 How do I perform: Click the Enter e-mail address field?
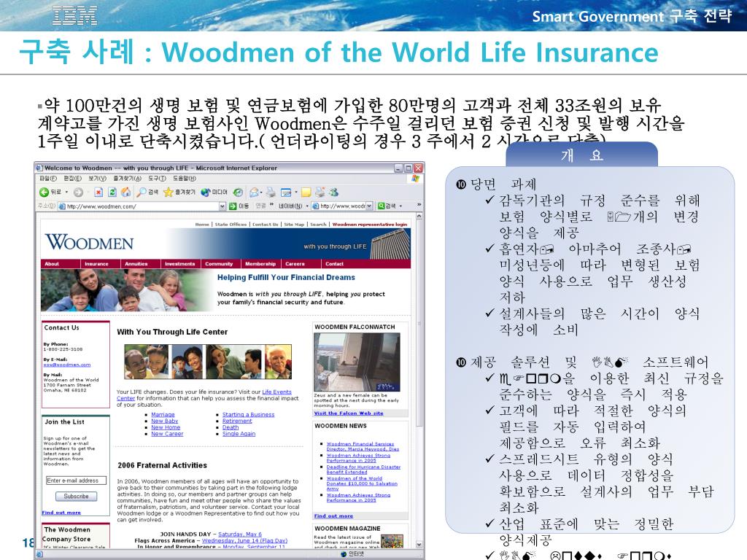click(76, 481)
